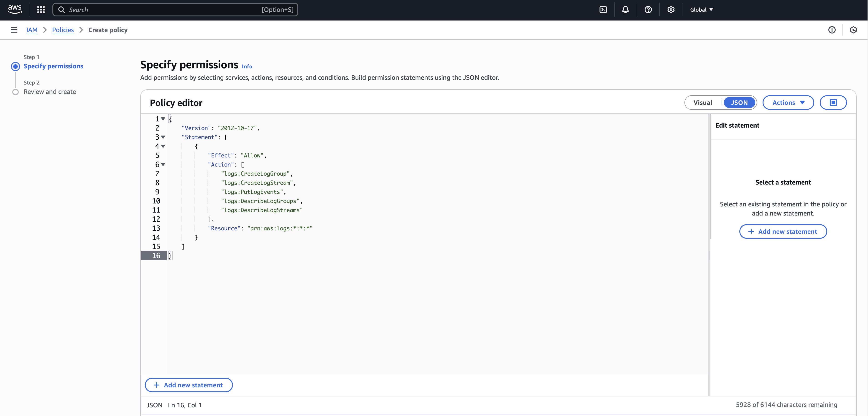Select the JSON editor tab

click(739, 103)
